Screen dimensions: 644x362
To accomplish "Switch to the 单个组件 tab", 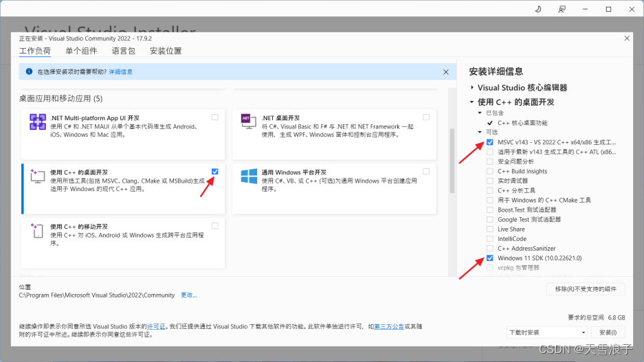I will click(81, 51).
